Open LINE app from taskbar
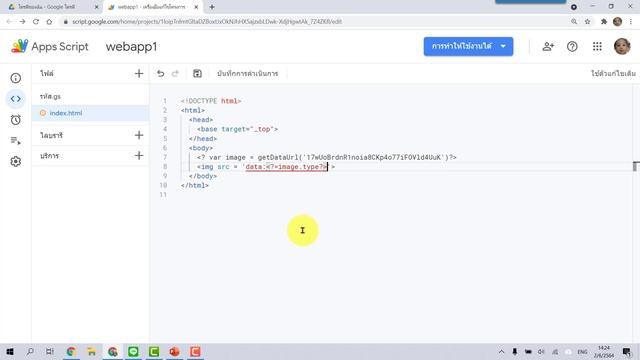This screenshot has height=360, width=640. (133, 351)
